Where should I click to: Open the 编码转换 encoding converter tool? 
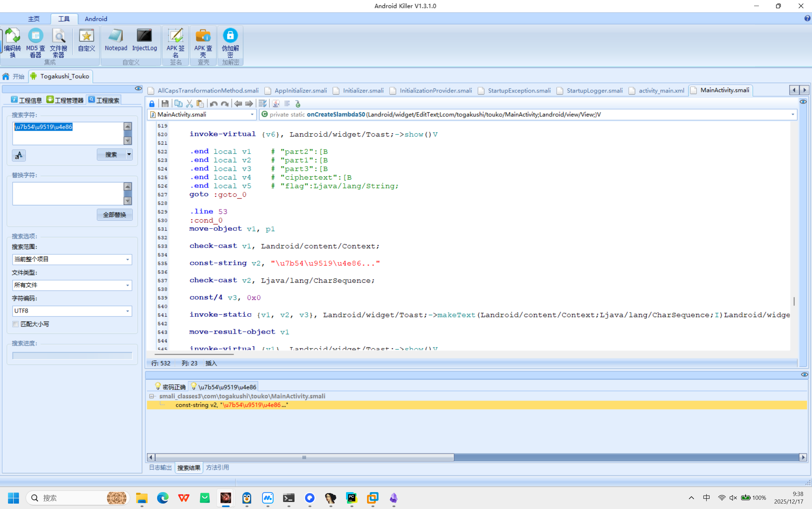click(13, 43)
